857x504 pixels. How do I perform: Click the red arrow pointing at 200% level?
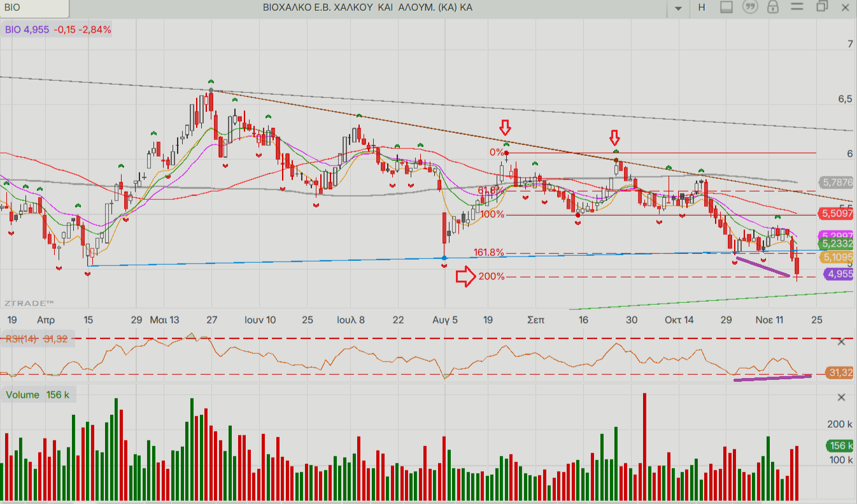click(465, 277)
